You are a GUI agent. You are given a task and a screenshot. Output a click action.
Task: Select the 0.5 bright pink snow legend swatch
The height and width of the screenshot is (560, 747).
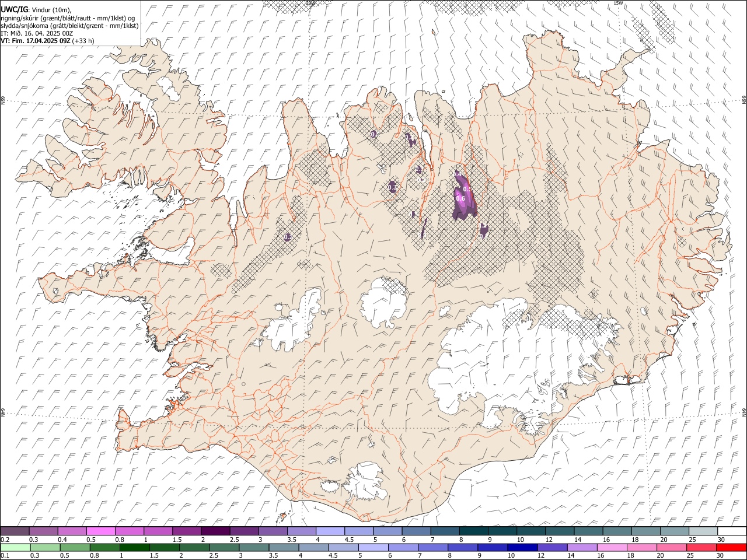pos(101,531)
